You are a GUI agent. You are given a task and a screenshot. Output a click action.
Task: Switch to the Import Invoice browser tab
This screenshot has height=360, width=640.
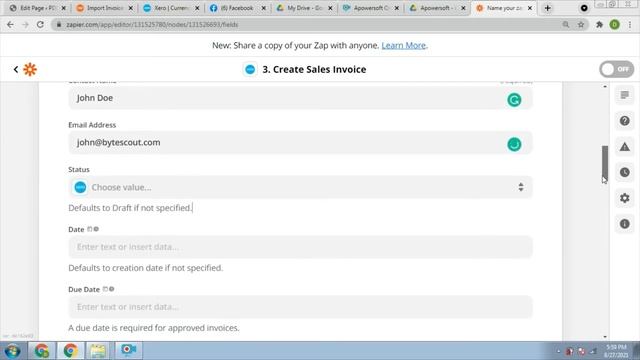pyautogui.click(x=104, y=8)
